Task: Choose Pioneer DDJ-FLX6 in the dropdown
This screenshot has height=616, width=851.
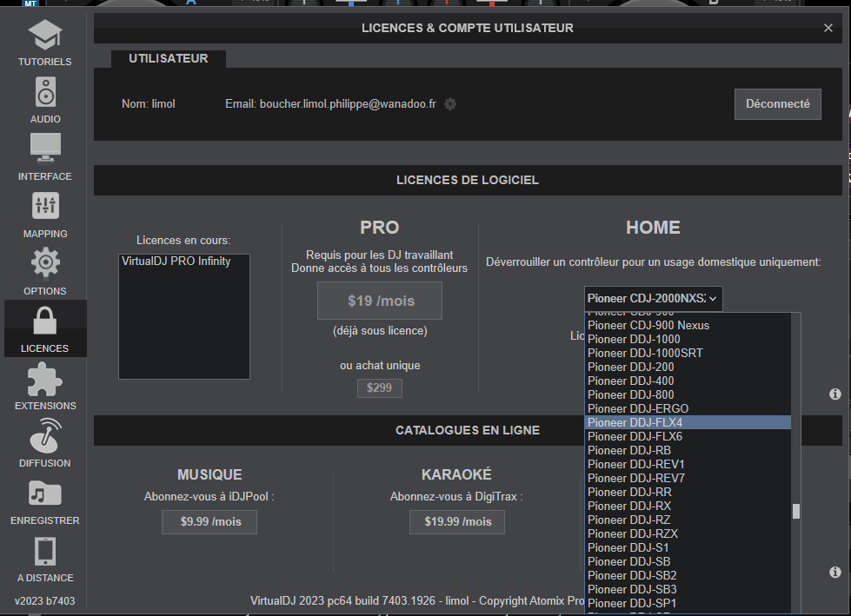Action: [688, 436]
